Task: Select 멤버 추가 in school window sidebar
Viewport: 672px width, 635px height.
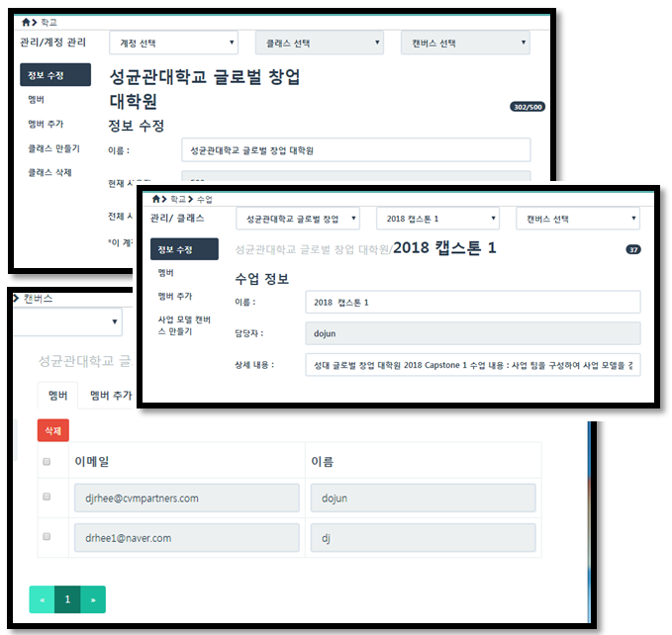Action: 46,124
